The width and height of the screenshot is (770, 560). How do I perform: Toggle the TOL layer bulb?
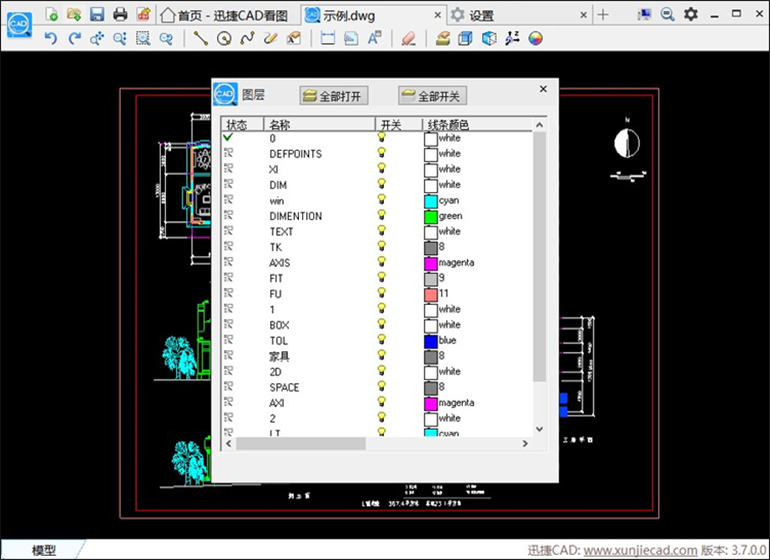click(382, 340)
